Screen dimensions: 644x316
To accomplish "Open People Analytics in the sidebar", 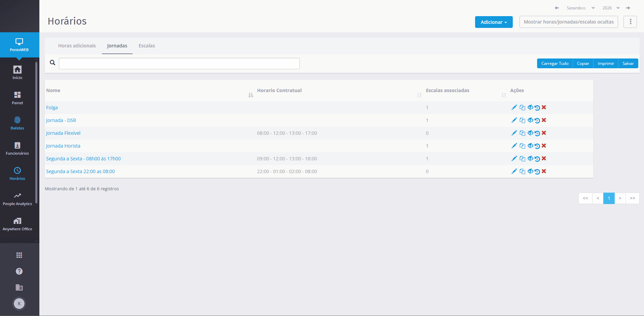I will coord(17,199).
